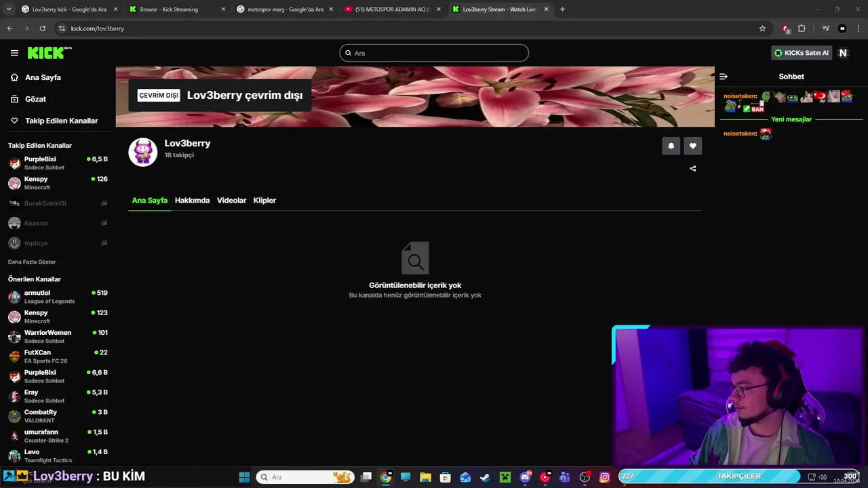Viewport: 868px width, 488px height.
Task: Open Eray recommended channel
Action: click(x=58, y=396)
